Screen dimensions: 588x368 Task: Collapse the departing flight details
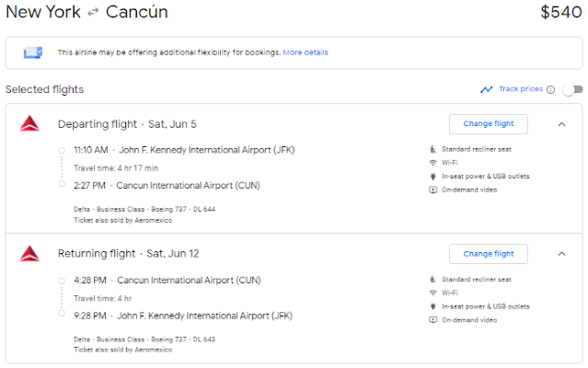[x=561, y=124]
